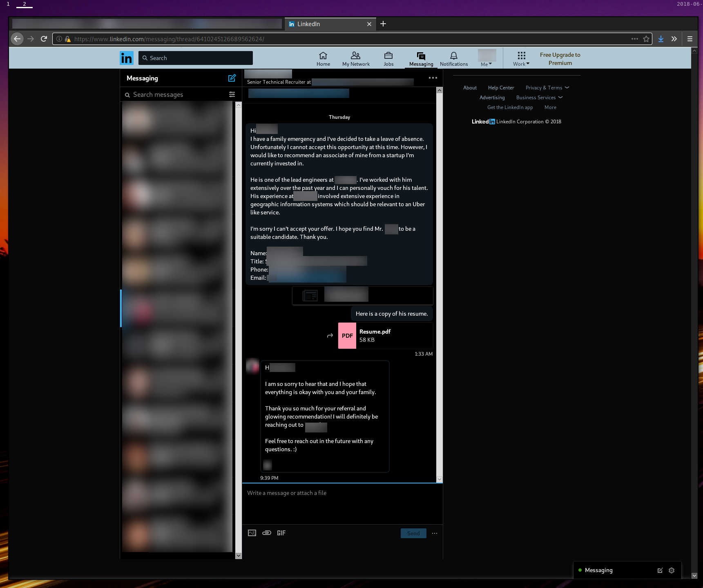The image size is (703, 588).
Task: Expand Privacy & Terms dropdown
Action: 547,88
